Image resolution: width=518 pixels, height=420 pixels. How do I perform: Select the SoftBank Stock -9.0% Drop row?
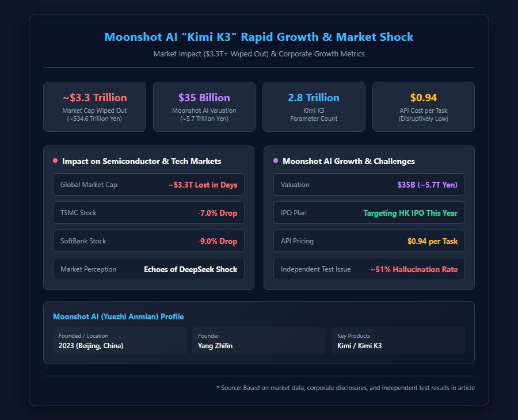148,240
